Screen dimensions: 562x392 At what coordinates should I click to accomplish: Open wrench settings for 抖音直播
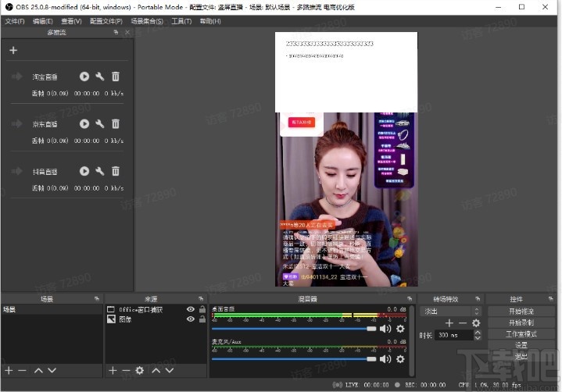pyautogui.click(x=99, y=171)
